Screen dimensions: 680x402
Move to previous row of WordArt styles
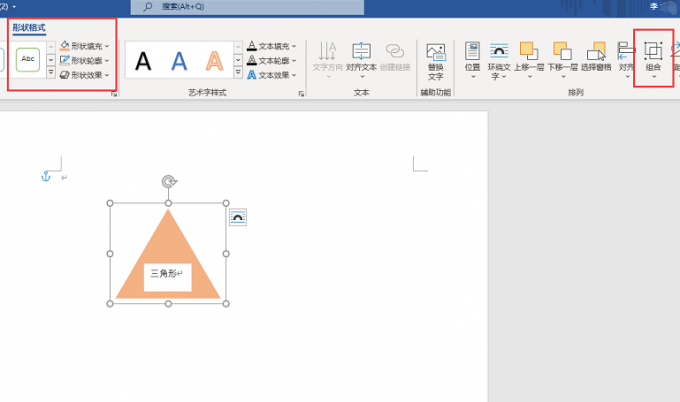(x=238, y=46)
